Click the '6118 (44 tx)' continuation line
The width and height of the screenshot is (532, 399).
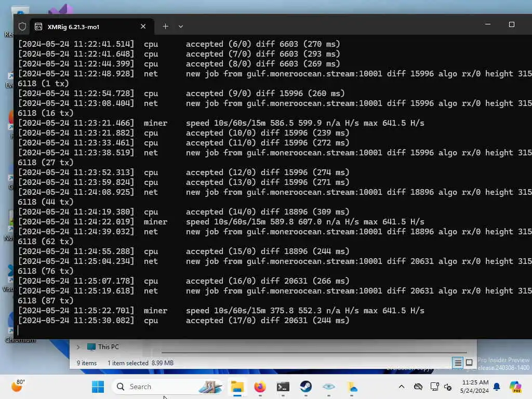click(x=46, y=202)
